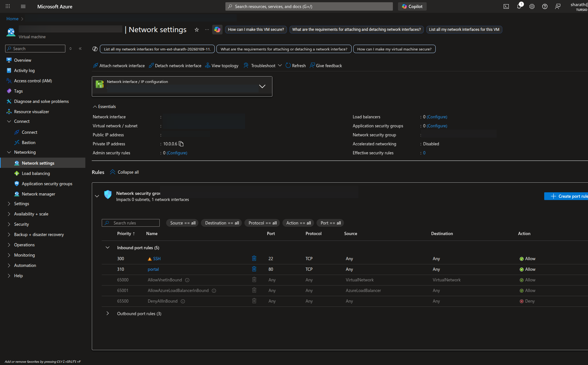Go to Activity log
Image resolution: width=588 pixels, height=365 pixels.
24,70
